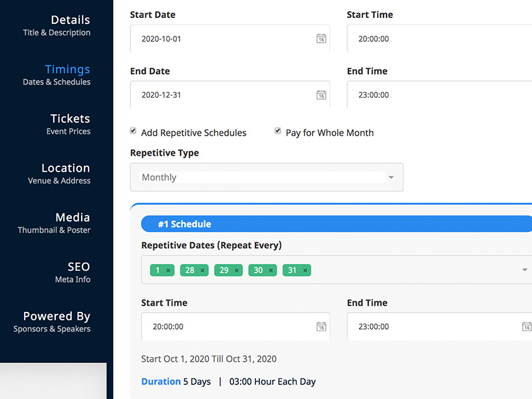Screen dimensions: 532x399
Task: Click 'Start Oct 1, 2020 Till Oct 31, 2020' text
Action: [209, 359]
